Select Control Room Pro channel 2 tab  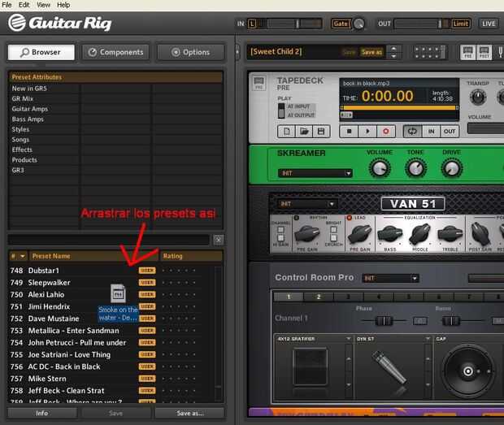[x=318, y=297]
